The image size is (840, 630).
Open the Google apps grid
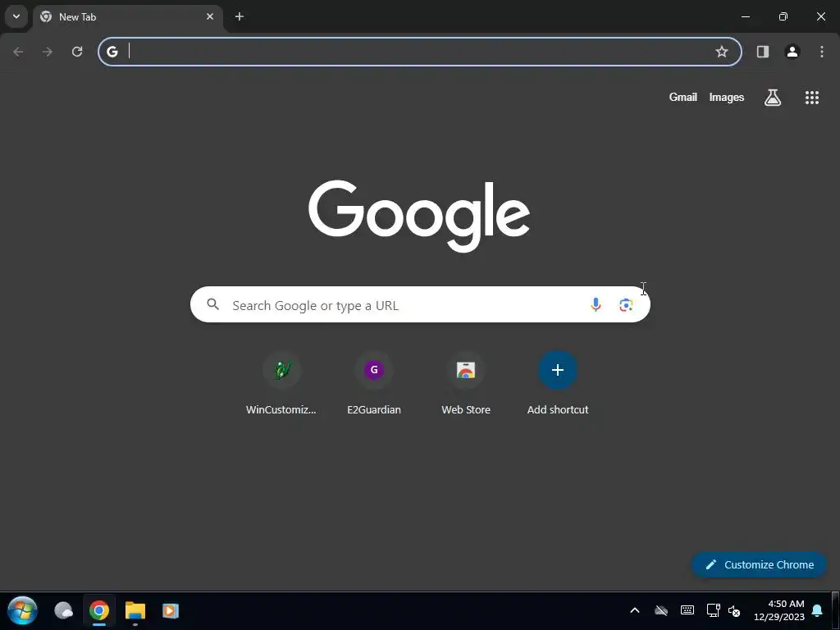pos(811,98)
